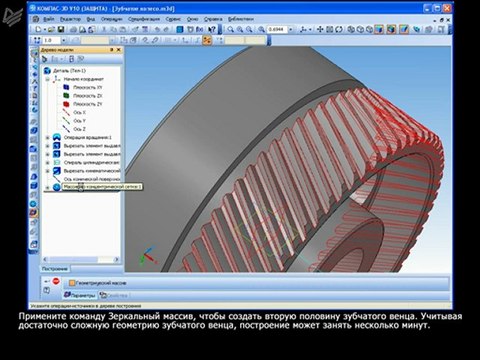Expand the Спираль цилиндрическая node

click(47, 162)
